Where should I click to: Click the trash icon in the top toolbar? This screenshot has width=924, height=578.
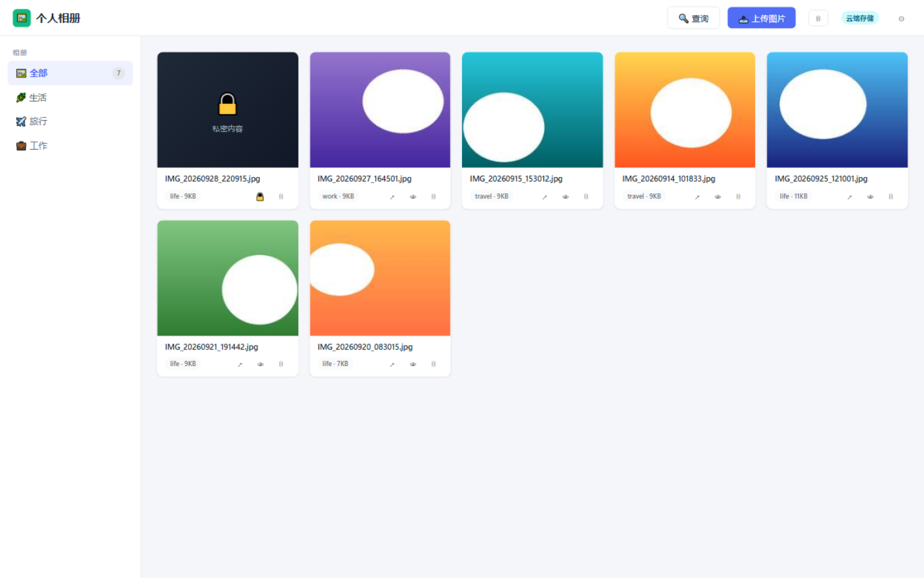pos(818,19)
